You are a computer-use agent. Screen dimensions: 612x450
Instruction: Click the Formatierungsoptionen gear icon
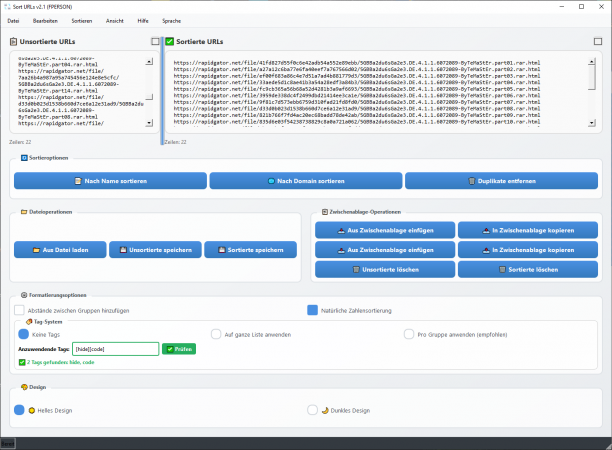coord(24,295)
